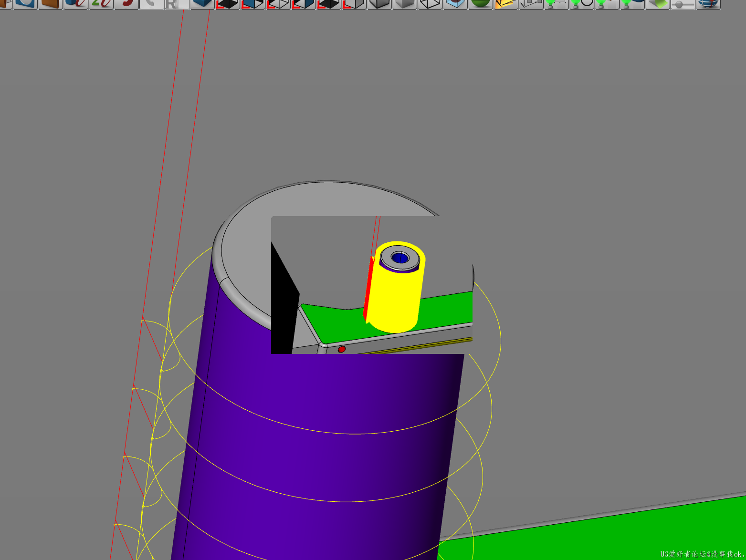Select the blue hole atop yellow cylinder
Screen dimensions: 746x560
coord(400,258)
